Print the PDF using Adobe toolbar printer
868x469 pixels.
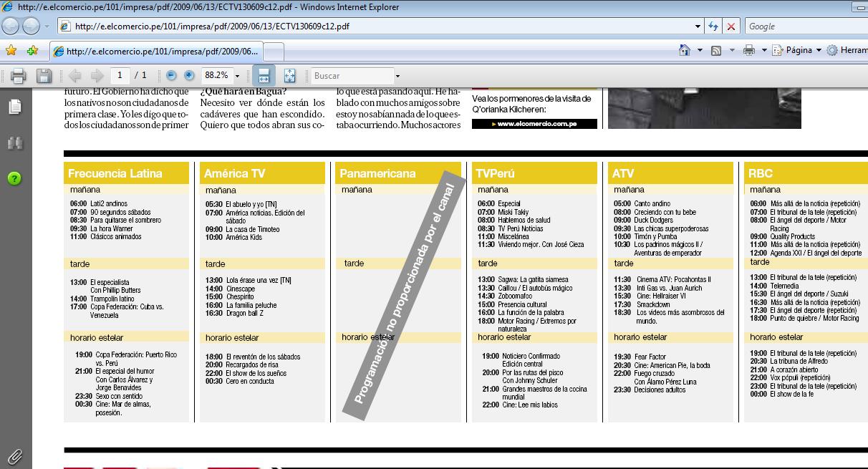click(18, 75)
